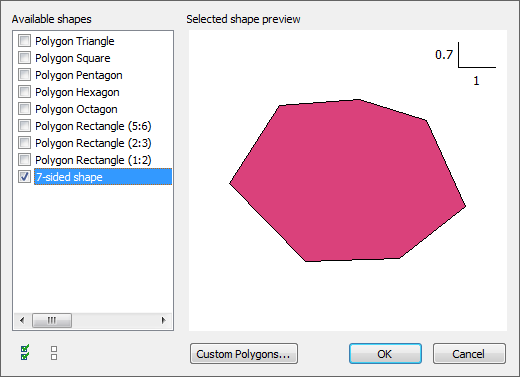Enable the Polygon Octagon checkbox
Image resolution: width=520 pixels, height=377 pixels.
tap(24, 109)
